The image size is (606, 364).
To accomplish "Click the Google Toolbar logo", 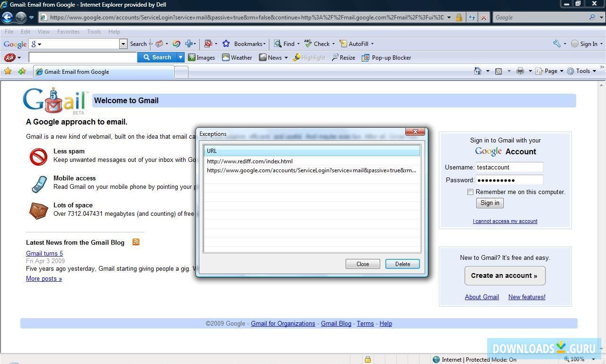I will point(15,44).
